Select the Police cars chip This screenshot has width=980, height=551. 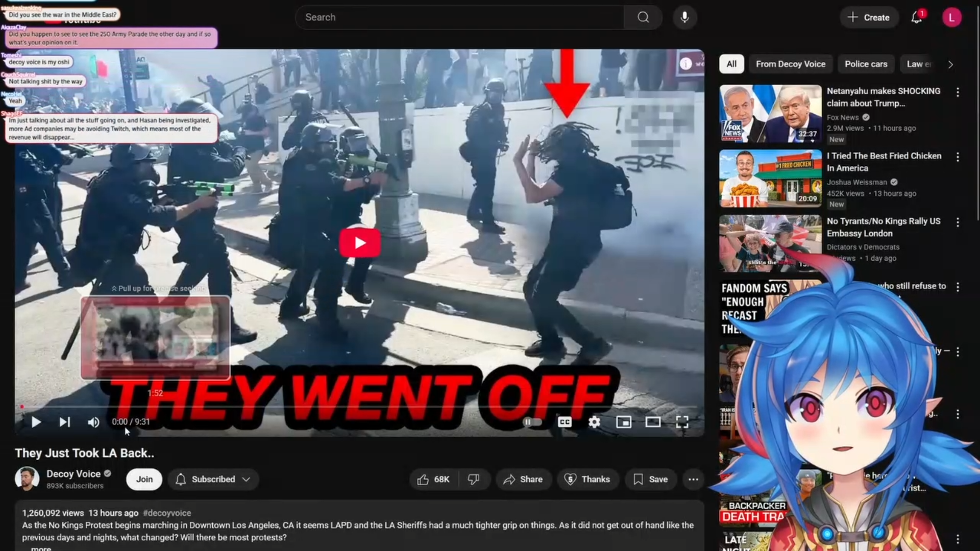coord(866,64)
